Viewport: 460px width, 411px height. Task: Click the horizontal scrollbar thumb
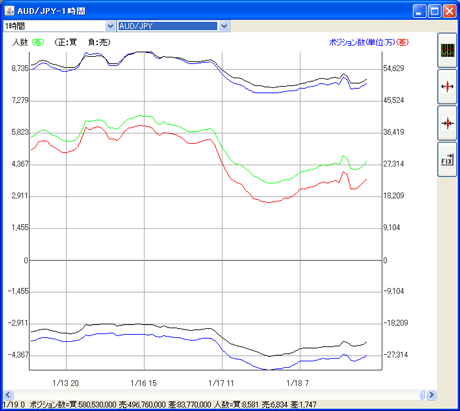(x=422, y=395)
